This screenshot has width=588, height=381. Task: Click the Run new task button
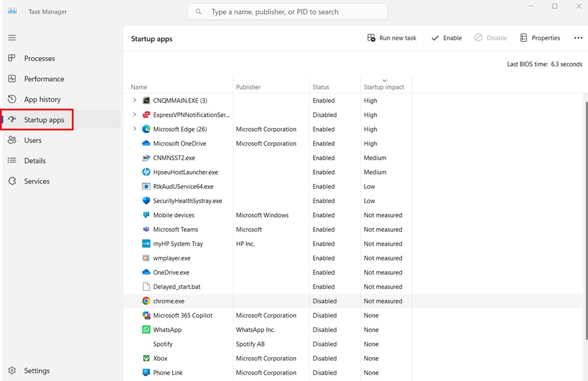(x=391, y=38)
